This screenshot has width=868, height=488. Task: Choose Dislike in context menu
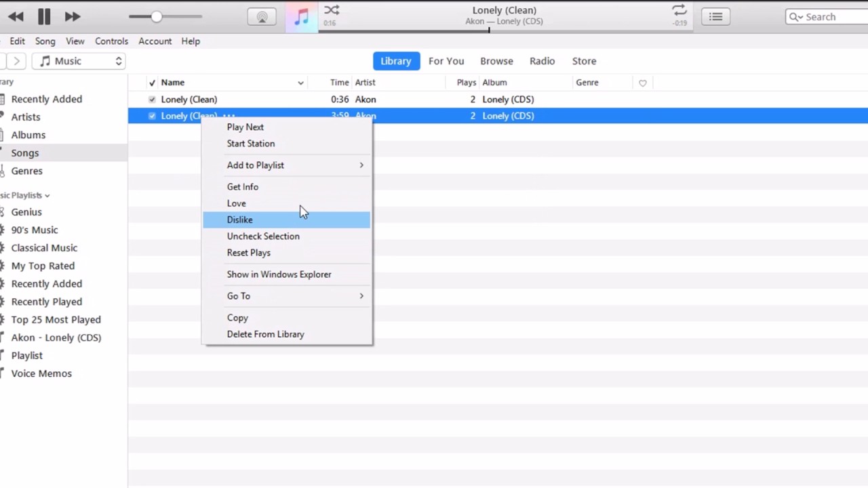(287, 220)
